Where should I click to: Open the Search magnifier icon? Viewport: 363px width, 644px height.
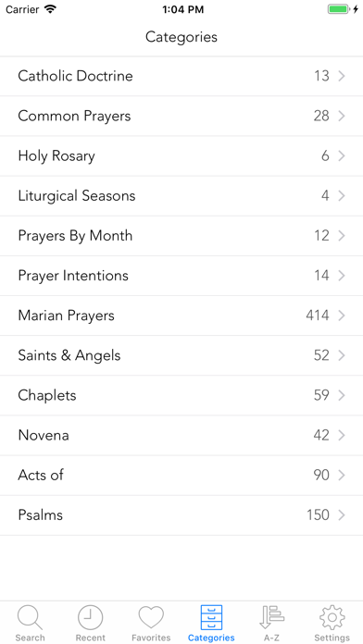pyautogui.click(x=30, y=618)
